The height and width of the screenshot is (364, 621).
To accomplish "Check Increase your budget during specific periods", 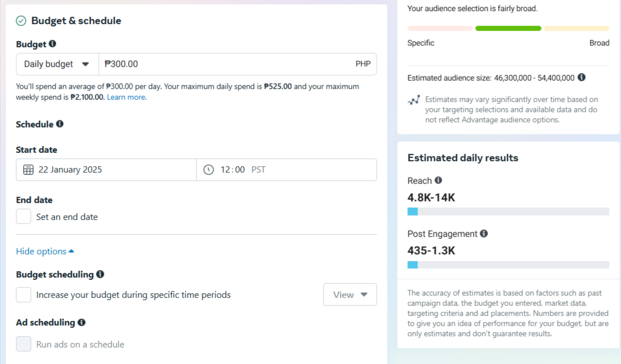I will tap(24, 295).
